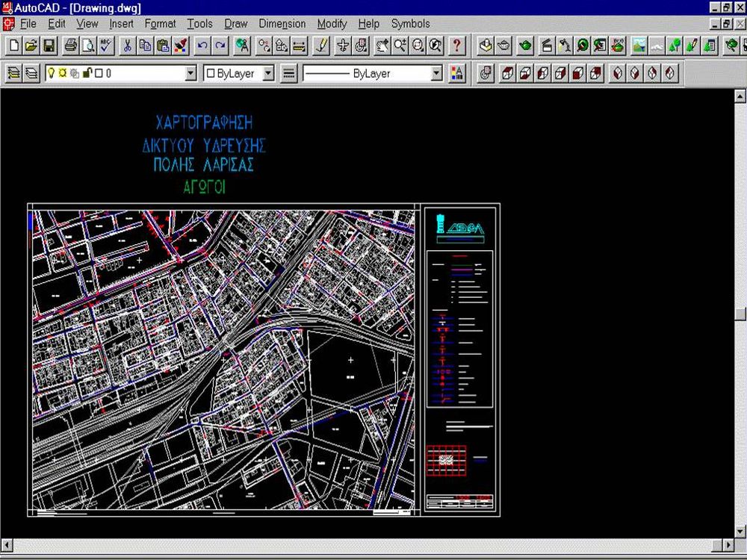Viewport: 747px width, 560px height.
Task: Open the Edit menu
Action: [x=57, y=23]
